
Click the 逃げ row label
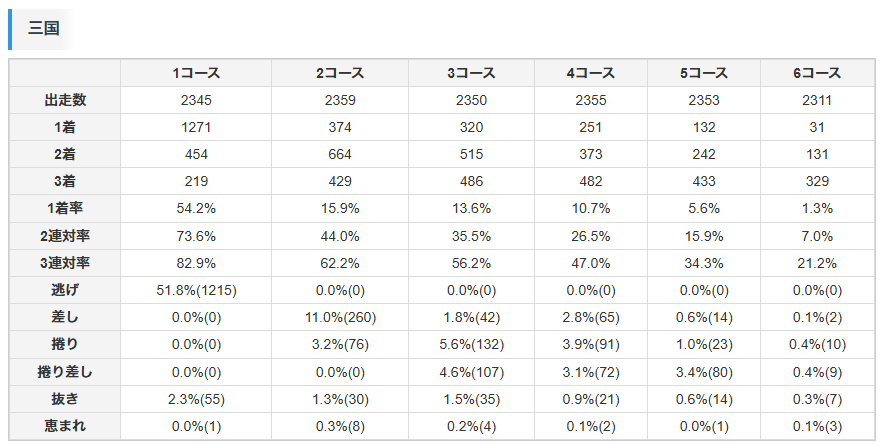tap(65, 290)
